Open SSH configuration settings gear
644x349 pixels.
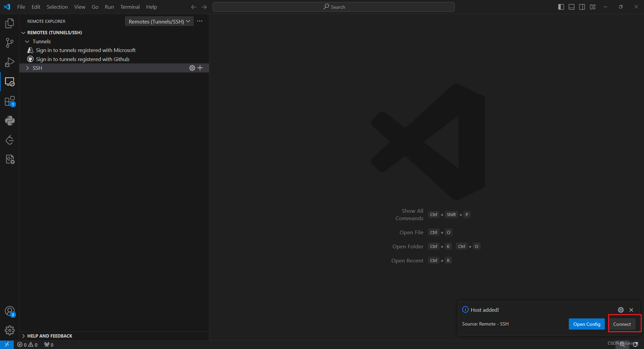tap(192, 68)
